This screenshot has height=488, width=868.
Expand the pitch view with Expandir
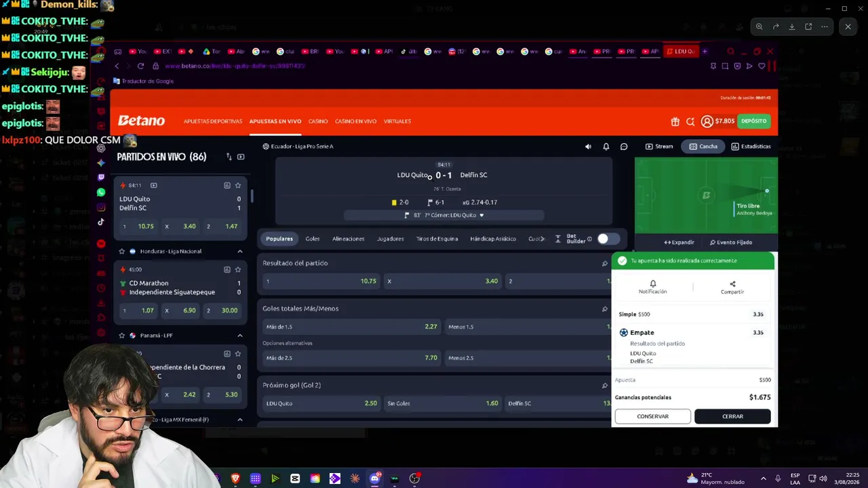pos(679,242)
